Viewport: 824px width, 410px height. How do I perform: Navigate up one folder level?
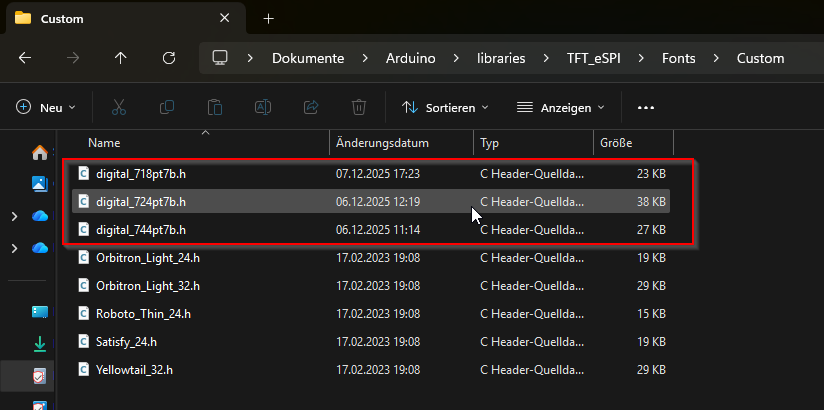point(121,58)
